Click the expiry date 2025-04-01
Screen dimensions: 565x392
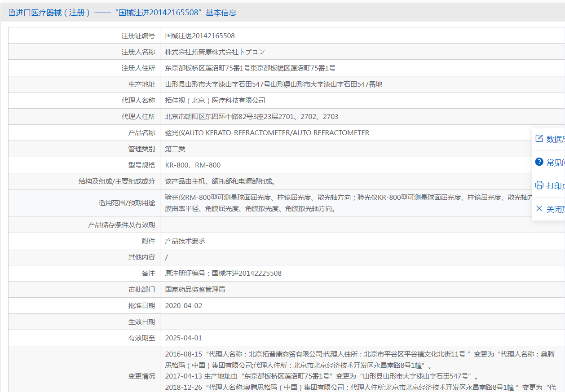pos(184,338)
